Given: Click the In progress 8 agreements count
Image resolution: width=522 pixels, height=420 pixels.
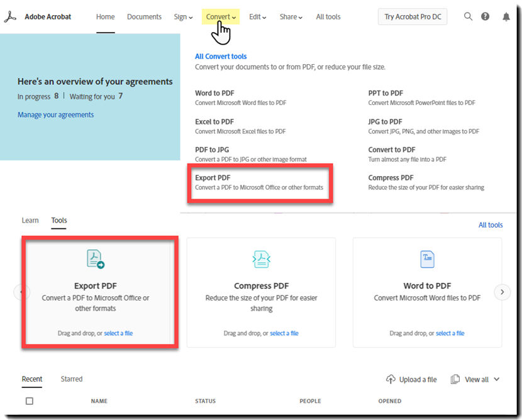Looking at the screenshot, I should click(38, 97).
